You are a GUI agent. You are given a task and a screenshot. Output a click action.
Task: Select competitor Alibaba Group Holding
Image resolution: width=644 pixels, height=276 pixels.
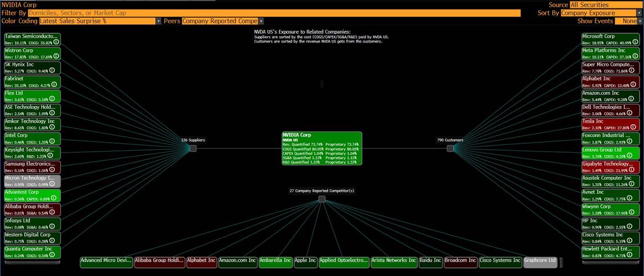(x=159, y=262)
